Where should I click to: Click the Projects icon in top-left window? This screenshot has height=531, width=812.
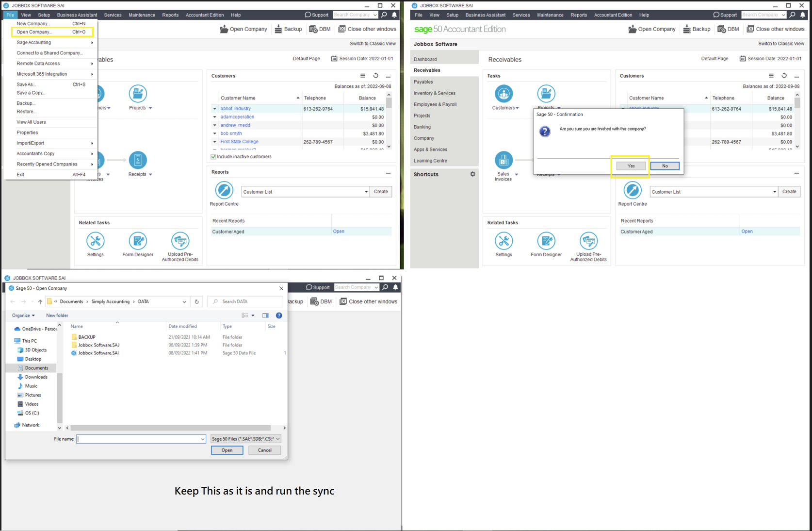pos(138,93)
